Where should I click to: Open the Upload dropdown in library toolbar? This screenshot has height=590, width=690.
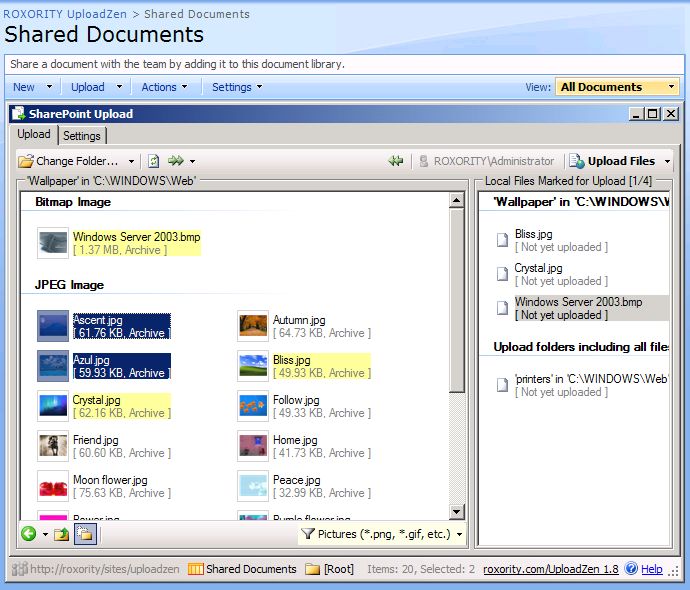96,87
